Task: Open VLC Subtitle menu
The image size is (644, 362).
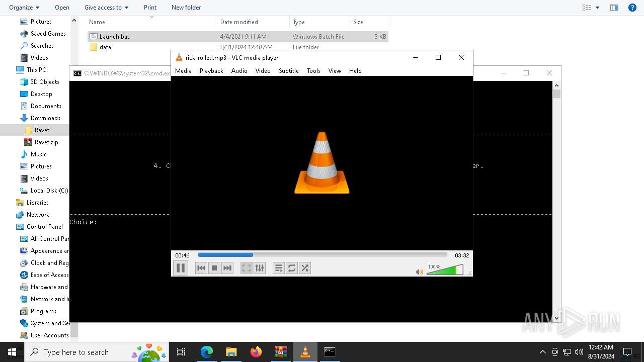Action: pos(289,71)
